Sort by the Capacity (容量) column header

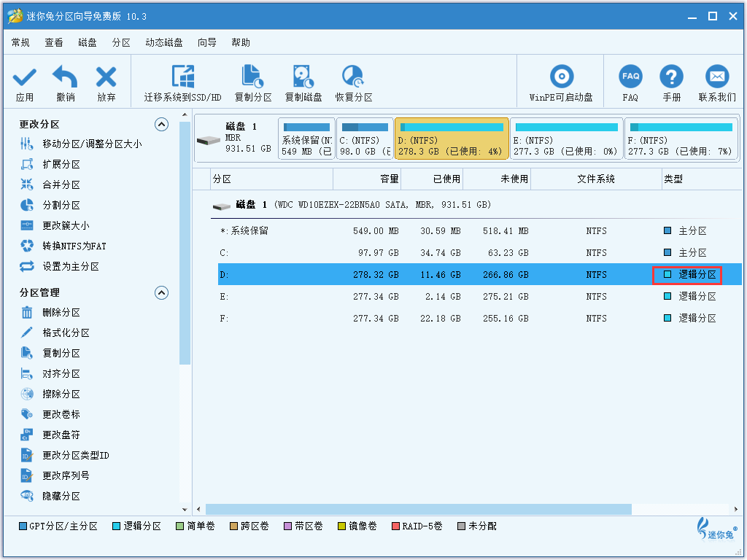coord(367,179)
